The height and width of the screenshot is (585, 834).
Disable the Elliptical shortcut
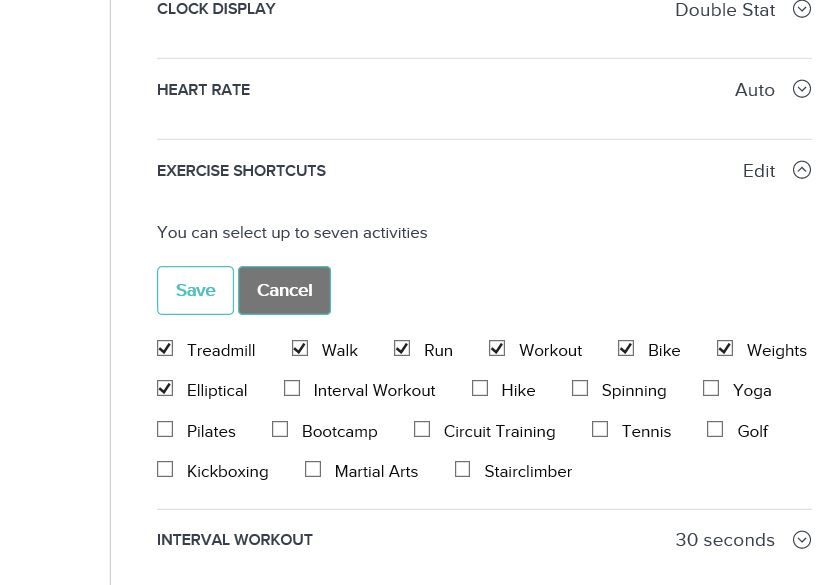[165, 388]
